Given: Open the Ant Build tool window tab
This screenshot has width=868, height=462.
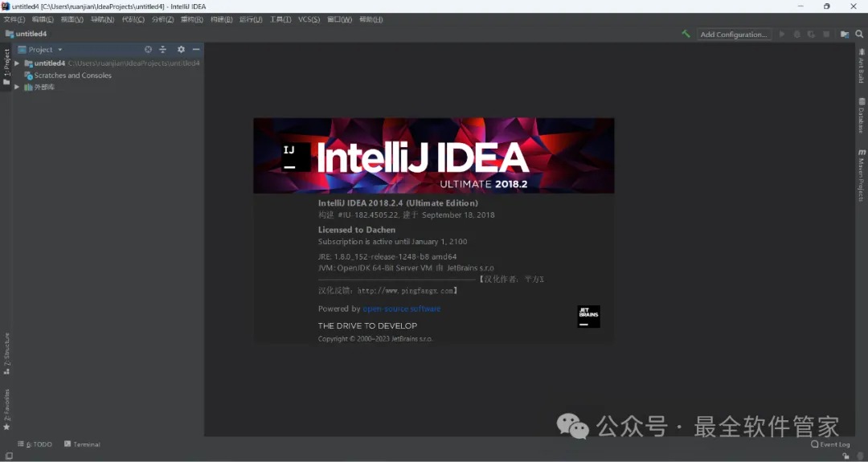Looking at the screenshot, I should pos(862,66).
